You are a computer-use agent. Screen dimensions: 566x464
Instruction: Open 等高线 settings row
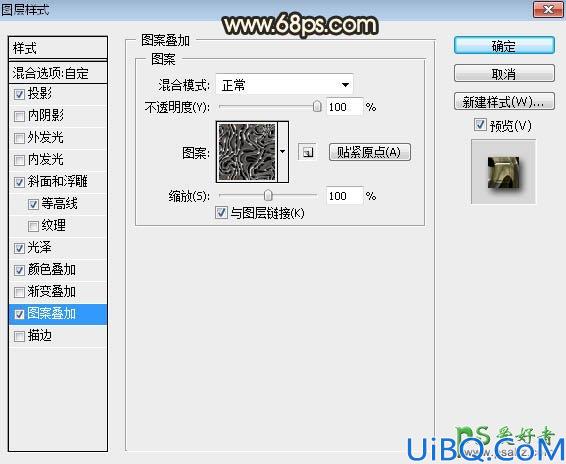pos(58,204)
